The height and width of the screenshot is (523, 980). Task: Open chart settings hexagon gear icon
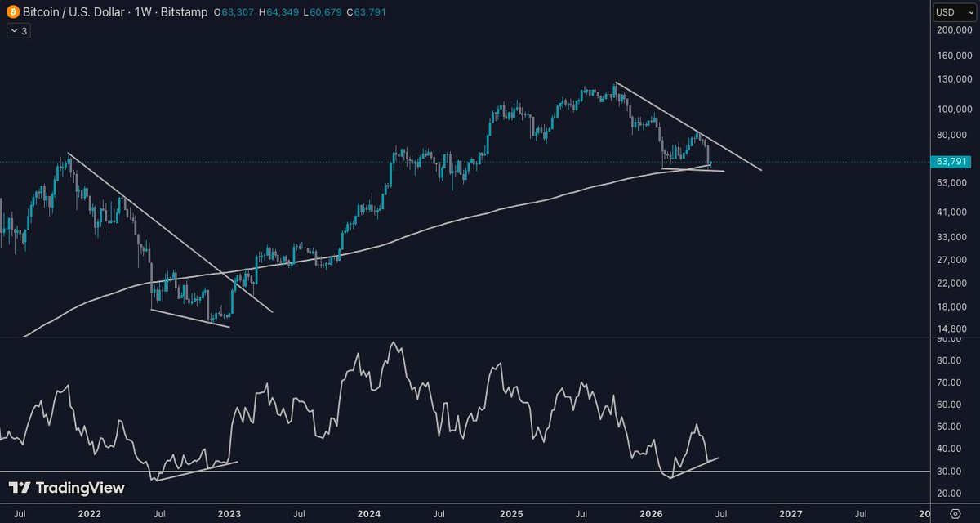(955, 514)
